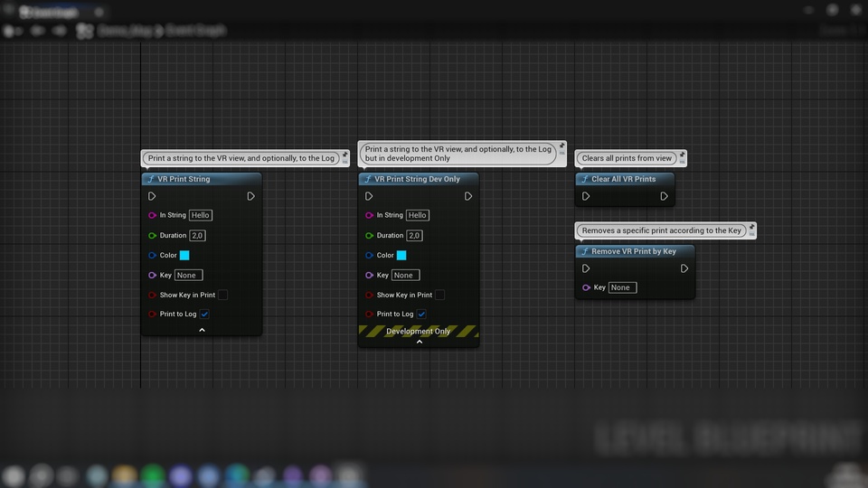Viewport: 868px width, 488px height.
Task: Edit the Duration value on VR Print String node
Action: click(197, 236)
